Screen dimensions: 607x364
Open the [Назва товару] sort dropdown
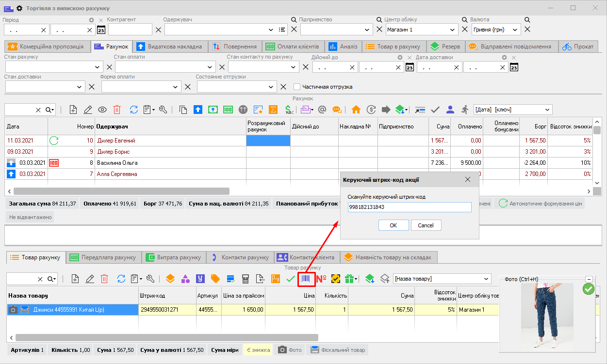(442, 279)
